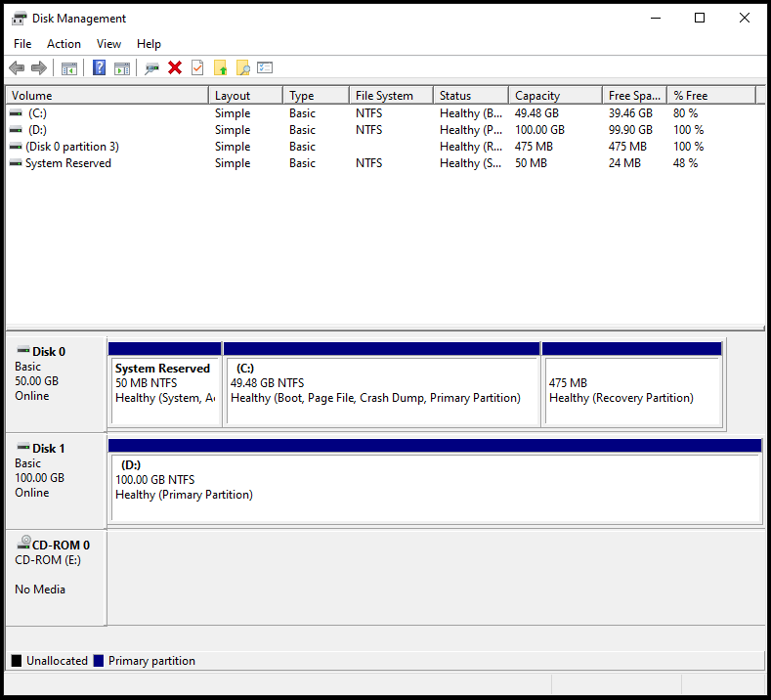Click the Disk Management title bar icon
771x700 pixels.
(x=19, y=19)
